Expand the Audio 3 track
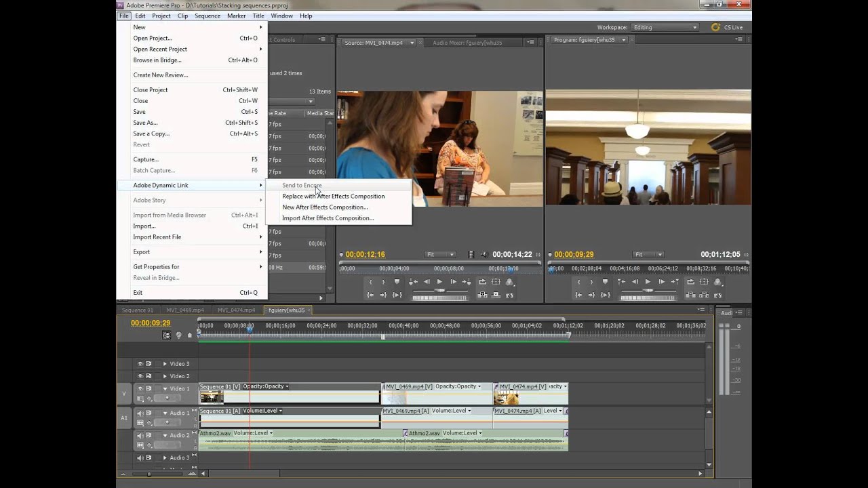 tap(165, 458)
